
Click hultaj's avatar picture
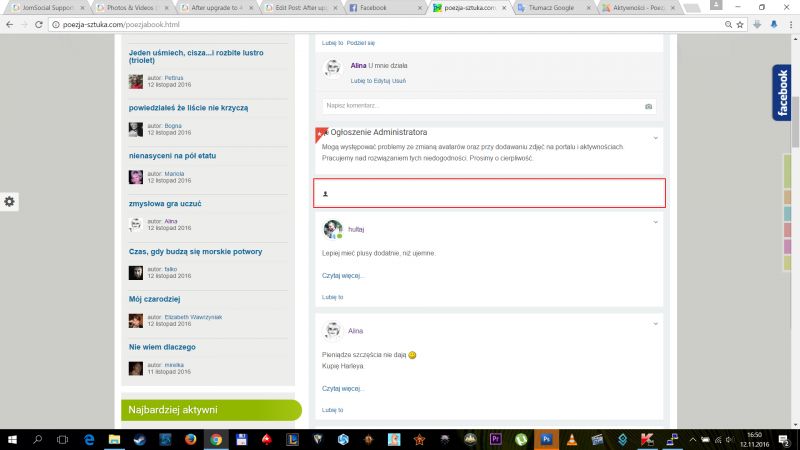[x=333, y=229]
